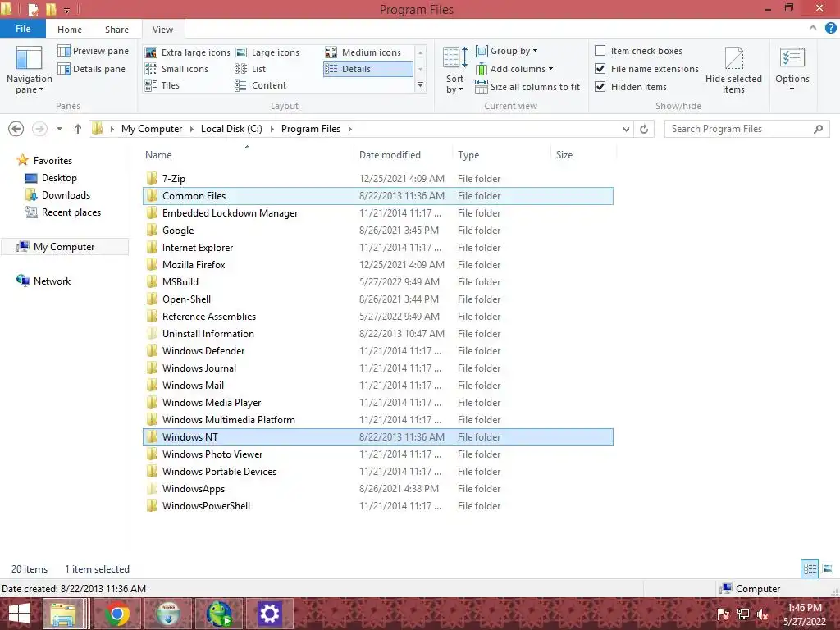Open Downloads in Favorites

click(66, 195)
